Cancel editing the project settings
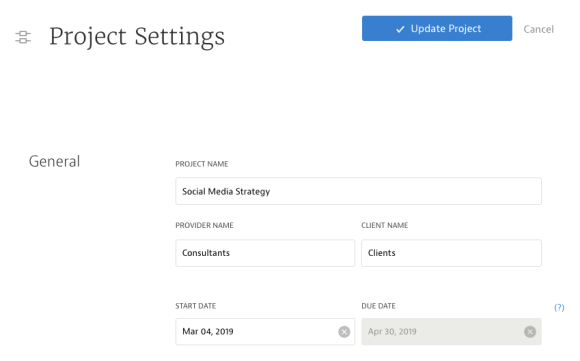Screen dimensions: 580x361 pyautogui.click(x=538, y=29)
